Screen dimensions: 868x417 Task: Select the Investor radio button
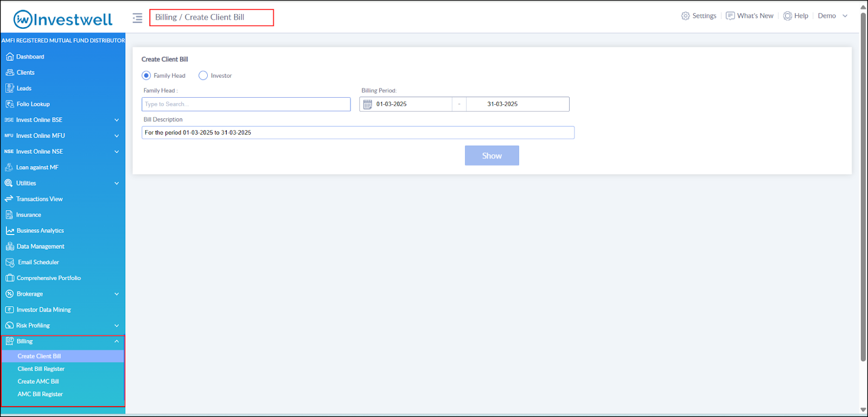pos(203,75)
